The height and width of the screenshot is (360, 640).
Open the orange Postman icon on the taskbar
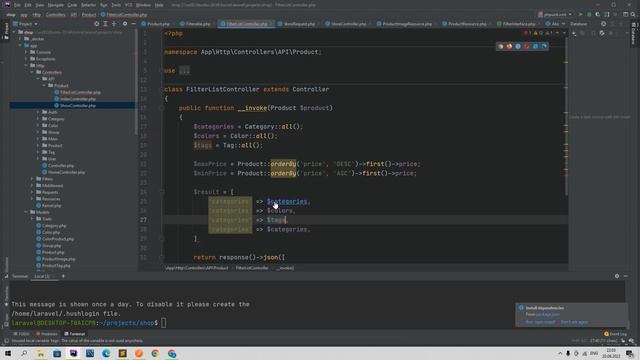pos(139,353)
